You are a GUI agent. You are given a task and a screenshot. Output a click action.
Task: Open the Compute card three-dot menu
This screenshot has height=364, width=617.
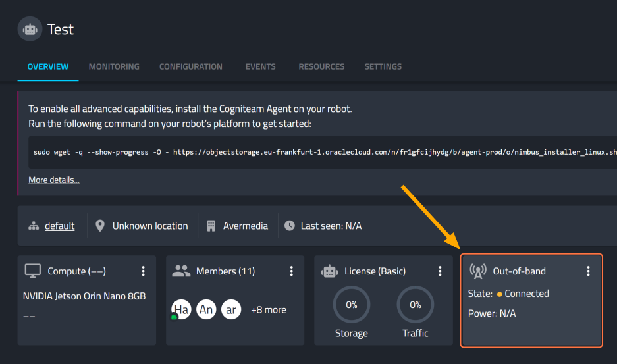click(x=143, y=271)
